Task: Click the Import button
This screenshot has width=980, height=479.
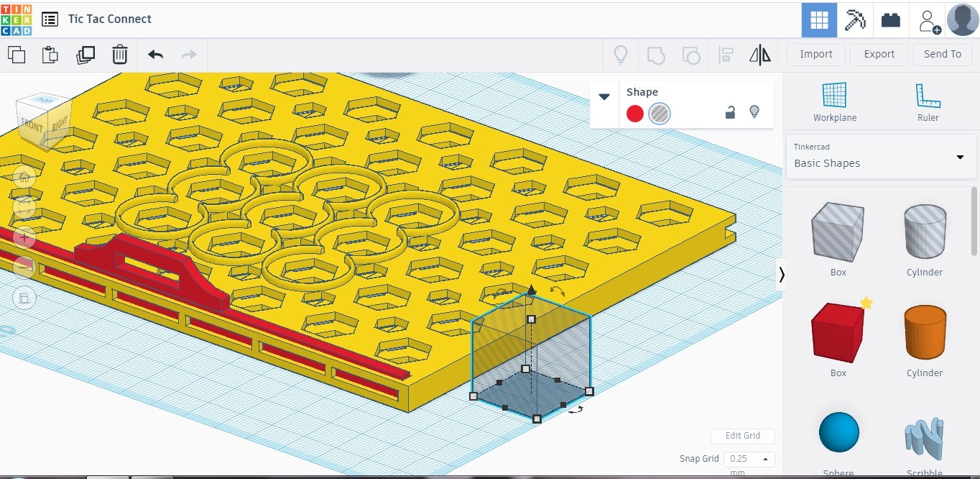Action: click(x=816, y=54)
